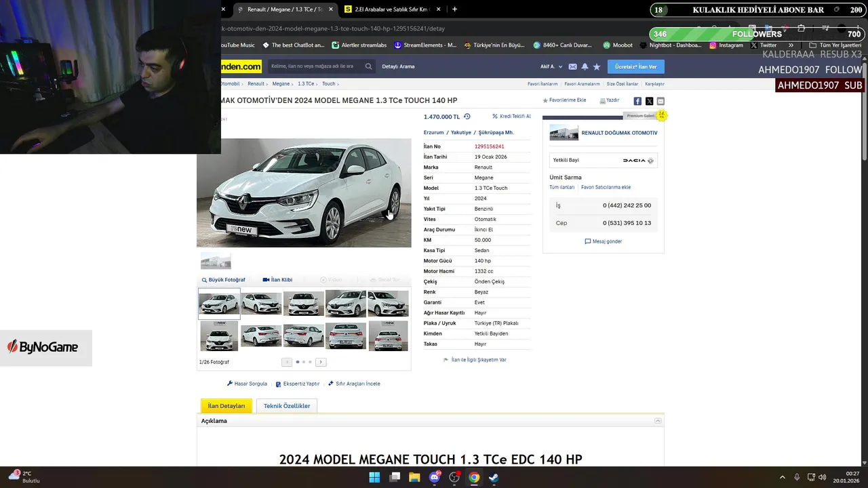The image size is (868, 488).
Task: Click the price history clock icon
Action: pyautogui.click(x=467, y=117)
